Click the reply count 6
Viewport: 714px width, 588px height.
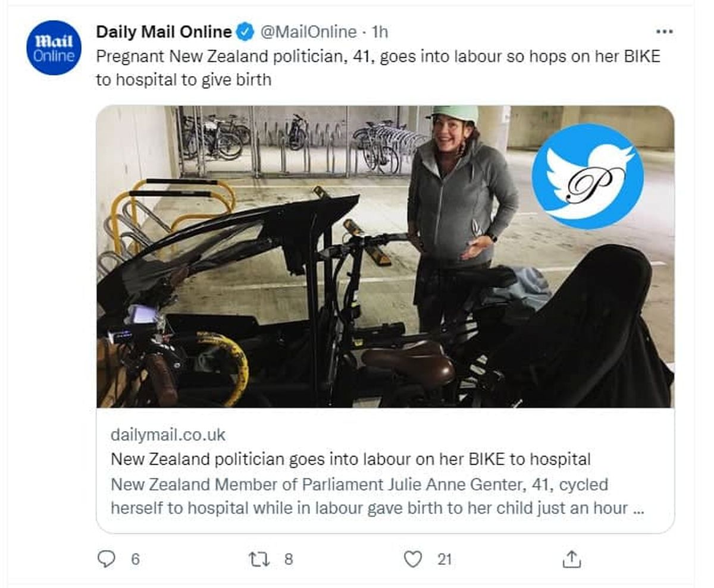click(135, 559)
